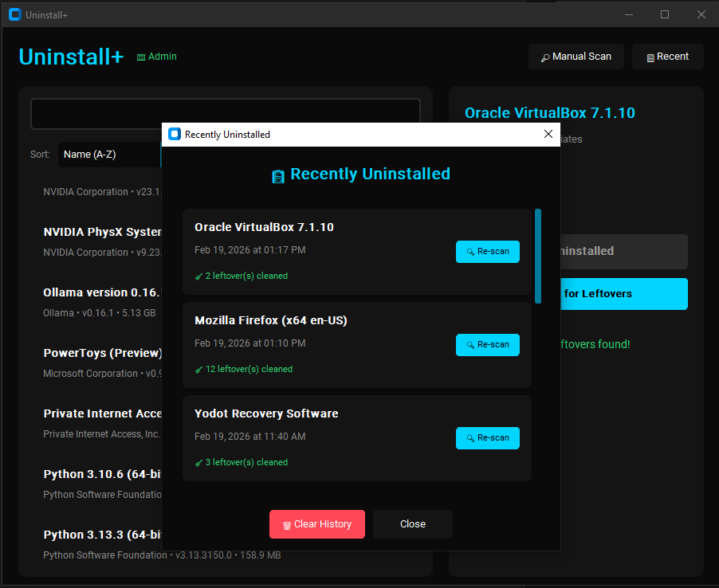Click the Uninstall+ title bar app icon

coord(15,14)
